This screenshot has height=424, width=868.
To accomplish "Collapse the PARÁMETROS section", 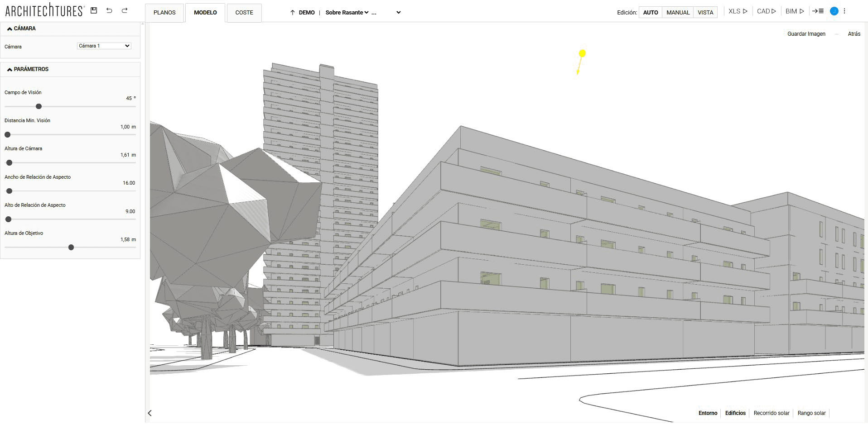I will [x=9, y=69].
